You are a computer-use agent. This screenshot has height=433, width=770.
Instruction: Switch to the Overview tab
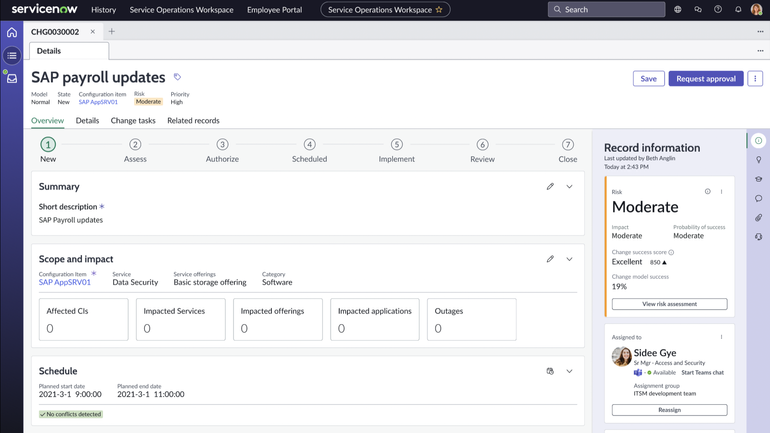(48, 121)
